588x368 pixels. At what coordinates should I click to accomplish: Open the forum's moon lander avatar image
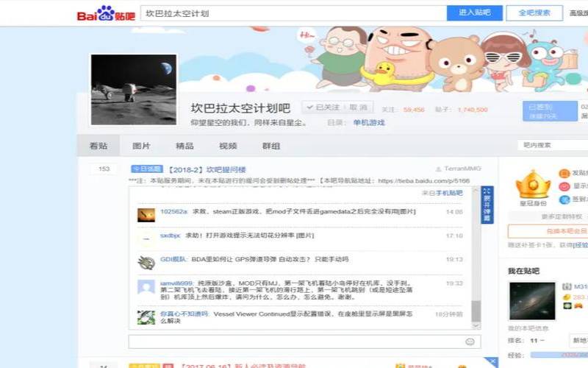click(x=134, y=89)
